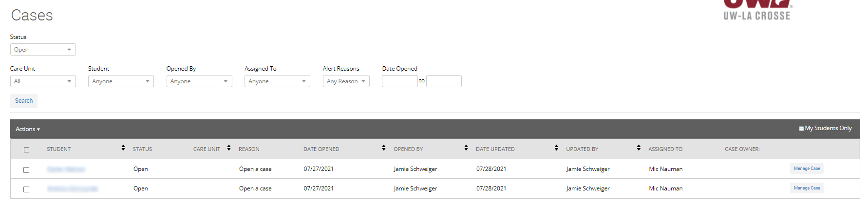Sort by Updated By column arrows
This screenshot has height=207, width=868.
[639, 148]
